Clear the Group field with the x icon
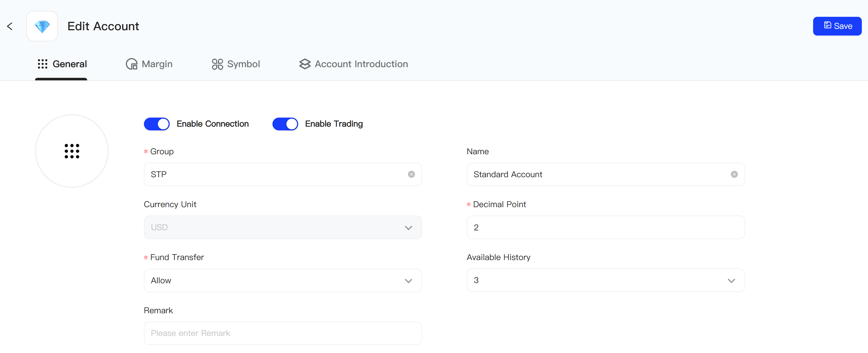 click(x=411, y=174)
